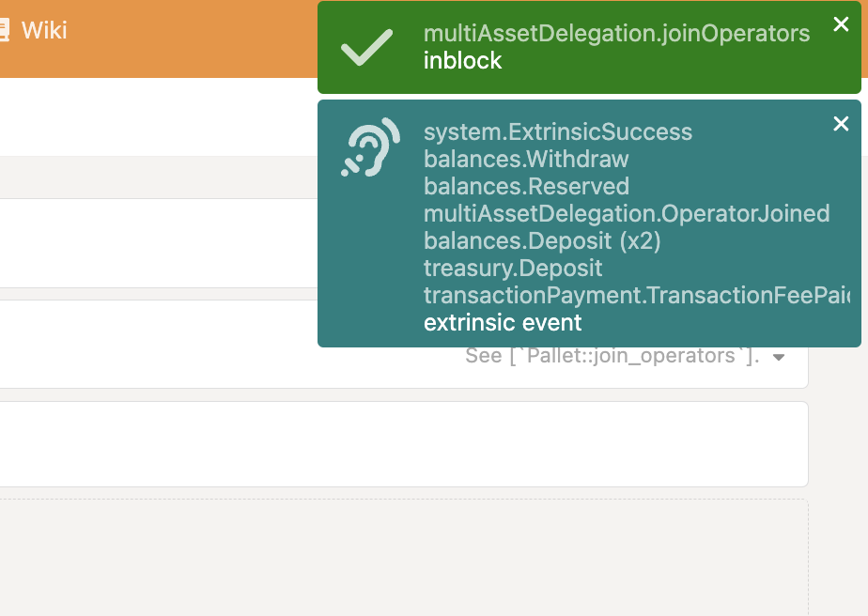The image size is (868, 616).
Task: Click the empty white input panel
Action: (404, 443)
